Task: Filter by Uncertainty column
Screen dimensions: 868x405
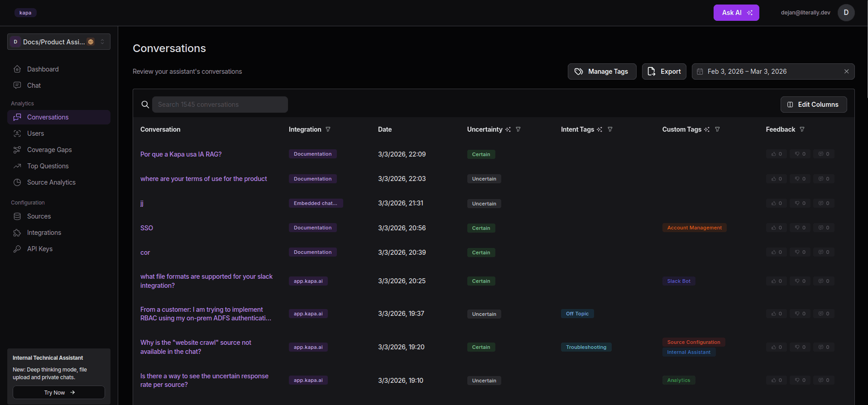Action: click(x=518, y=129)
